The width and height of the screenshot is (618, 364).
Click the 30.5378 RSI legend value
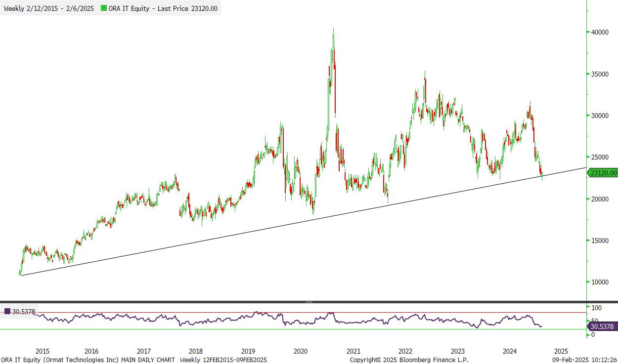tap(24, 312)
